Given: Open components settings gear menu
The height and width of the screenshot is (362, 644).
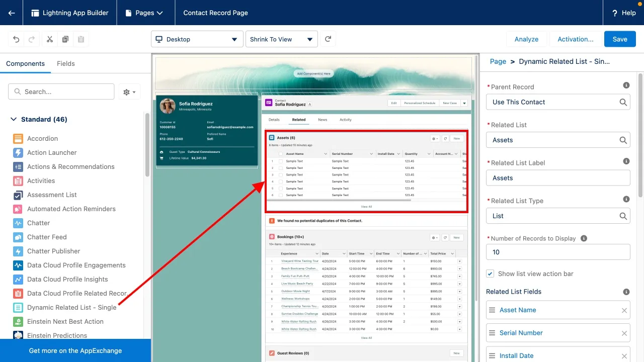Looking at the screenshot, I should (x=129, y=92).
